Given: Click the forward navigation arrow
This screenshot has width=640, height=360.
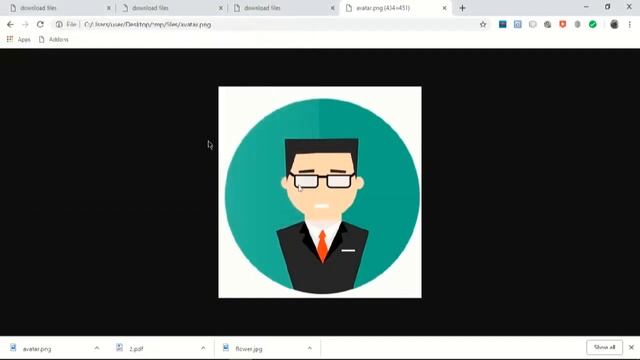Looking at the screenshot, I should [25, 24].
